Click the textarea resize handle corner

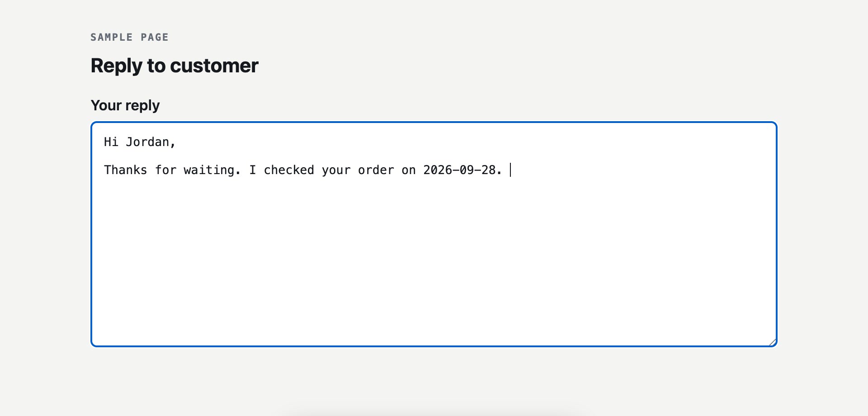(x=773, y=342)
